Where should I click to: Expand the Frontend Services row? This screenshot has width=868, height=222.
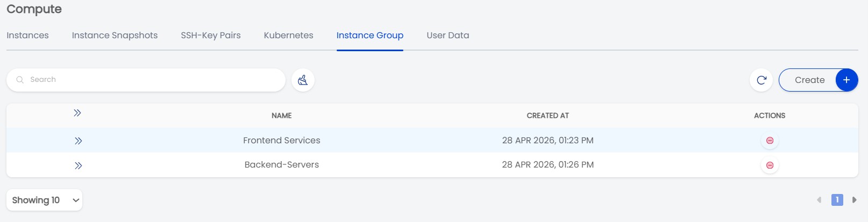click(x=78, y=141)
